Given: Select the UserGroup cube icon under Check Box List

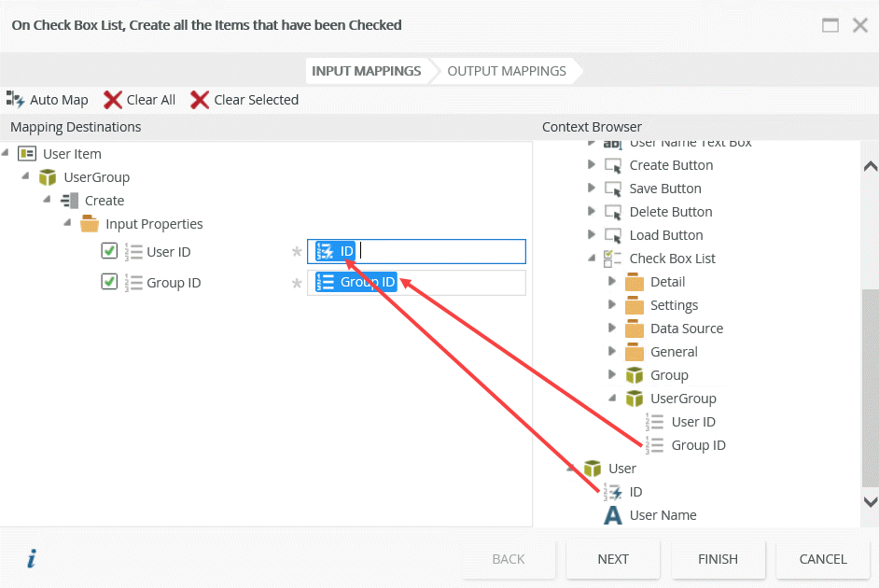Looking at the screenshot, I should (635, 399).
